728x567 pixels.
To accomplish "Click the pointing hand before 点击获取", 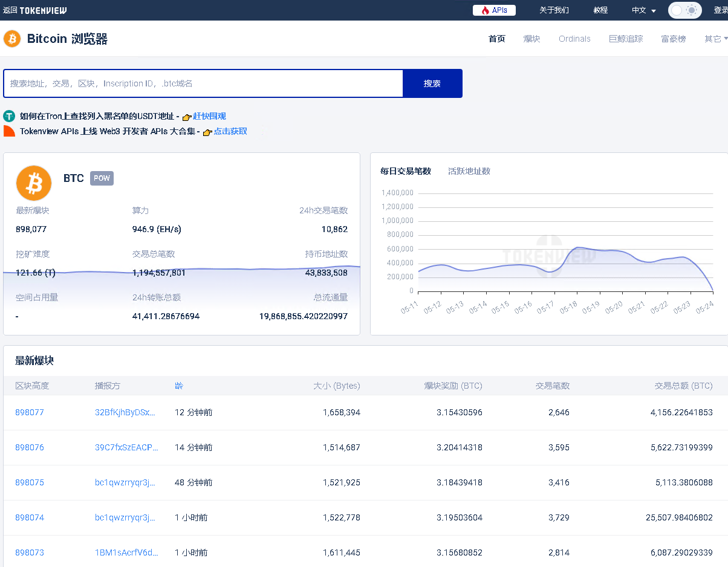I will pyautogui.click(x=207, y=132).
